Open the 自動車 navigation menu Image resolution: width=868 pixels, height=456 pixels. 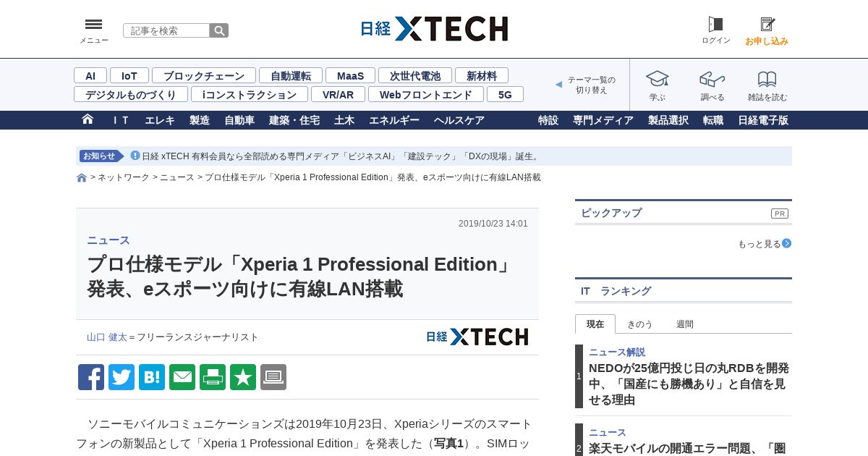click(239, 120)
